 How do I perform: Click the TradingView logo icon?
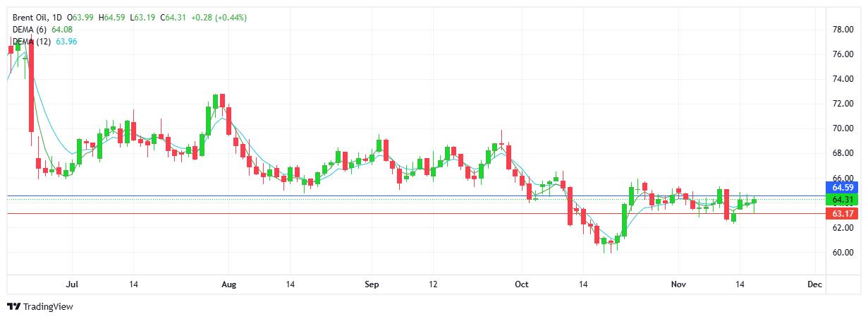tap(13, 306)
